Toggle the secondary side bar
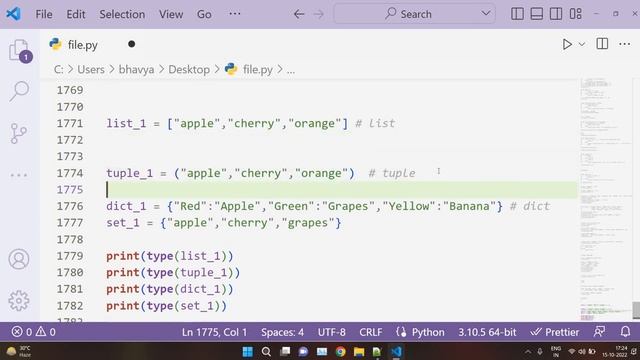 pyautogui.click(x=556, y=14)
